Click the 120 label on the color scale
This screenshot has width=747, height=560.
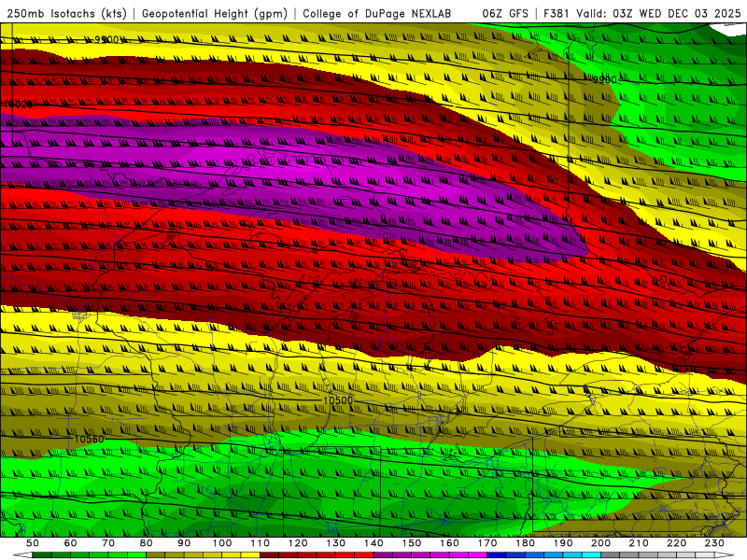(x=298, y=543)
